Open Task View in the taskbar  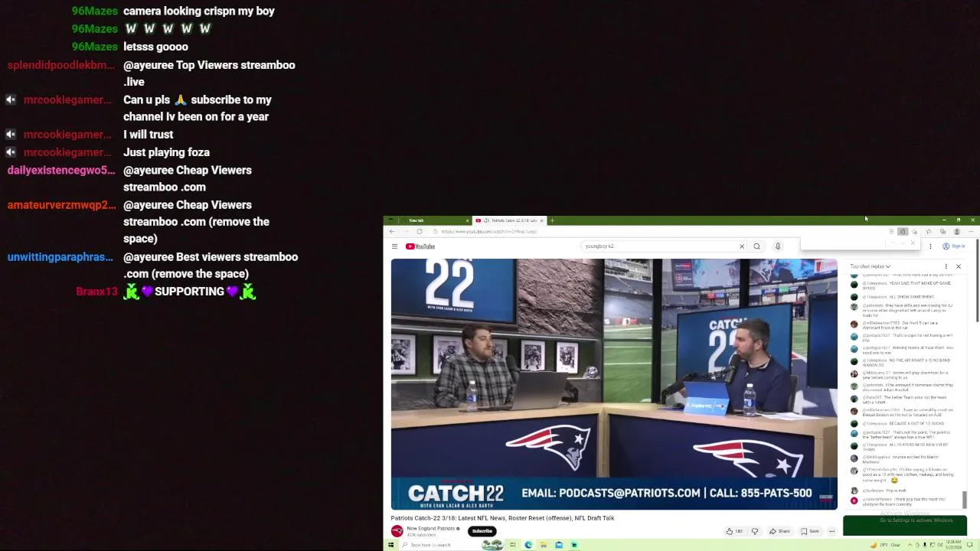[x=512, y=545]
